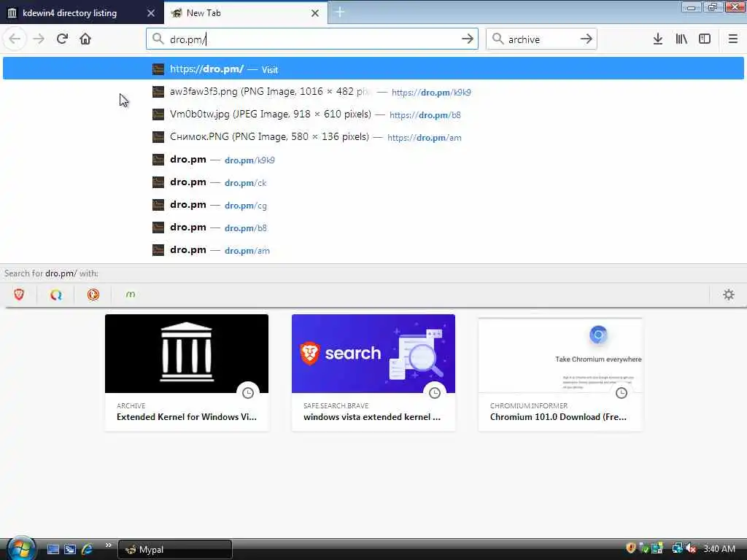Close the kdewin4 directory listing tab
Image resolution: width=747 pixels, height=560 pixels.
pyautogui.click(x=151, y=13)
